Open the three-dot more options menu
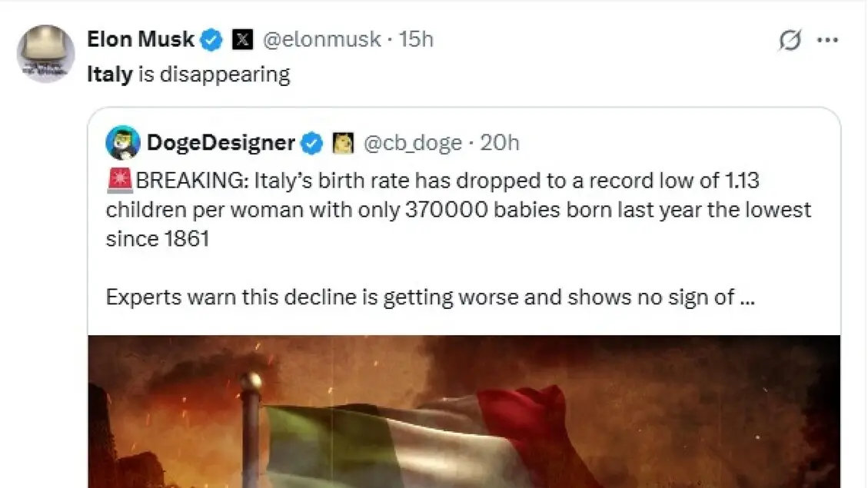Screen dimensions: 868x488 [x=827, y=41]
